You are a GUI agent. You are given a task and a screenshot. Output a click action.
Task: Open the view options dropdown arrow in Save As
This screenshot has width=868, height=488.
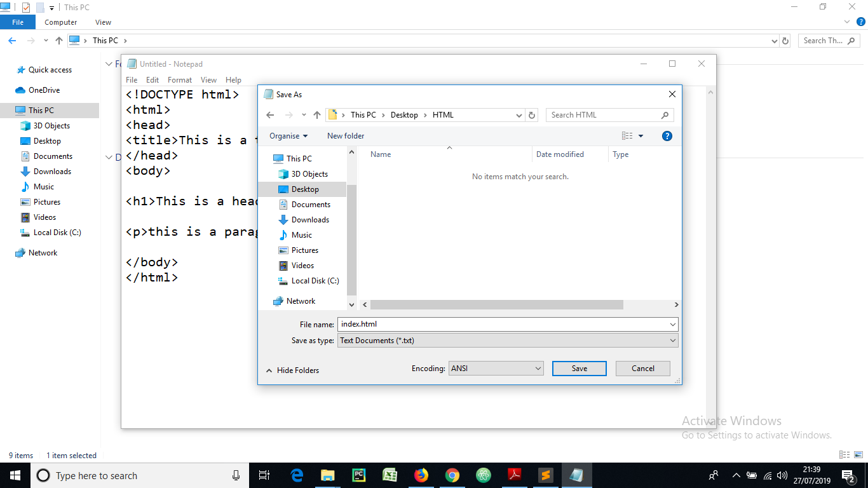(x=641, y=136)
